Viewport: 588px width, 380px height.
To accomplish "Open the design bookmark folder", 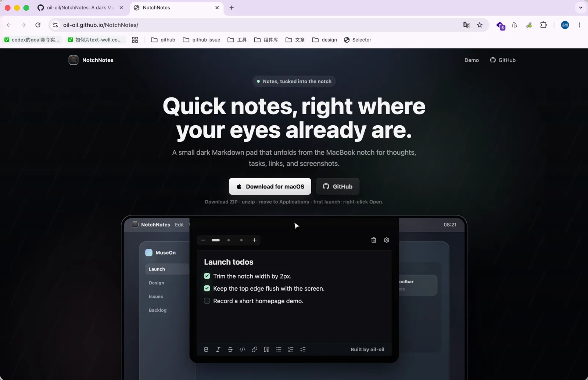I will coord(325,40).
